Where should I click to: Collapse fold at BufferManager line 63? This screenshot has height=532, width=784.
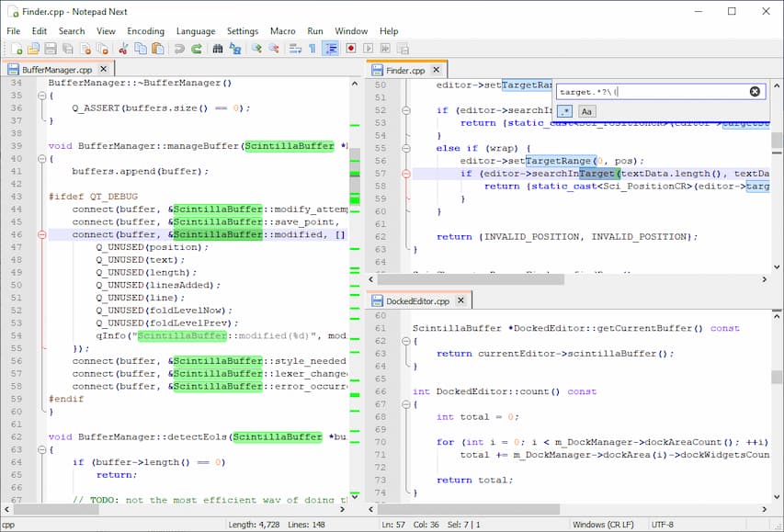[x=42, y=449]
